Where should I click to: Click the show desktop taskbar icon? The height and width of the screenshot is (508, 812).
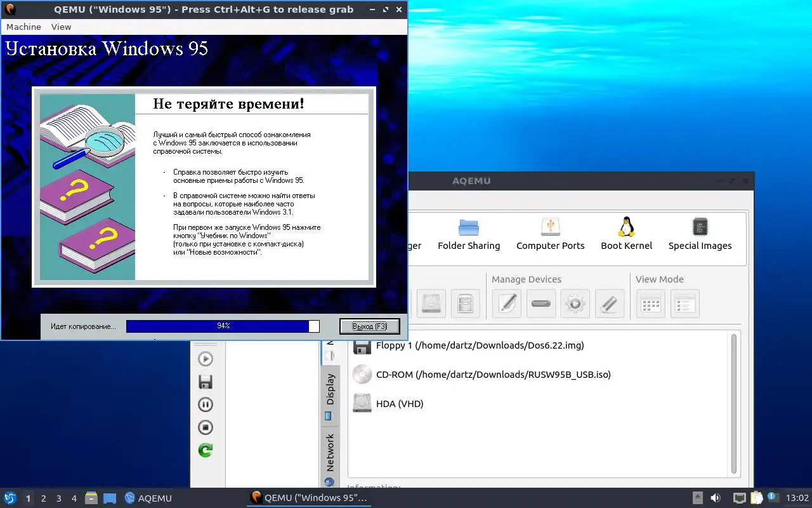click(x=110, y=498)
